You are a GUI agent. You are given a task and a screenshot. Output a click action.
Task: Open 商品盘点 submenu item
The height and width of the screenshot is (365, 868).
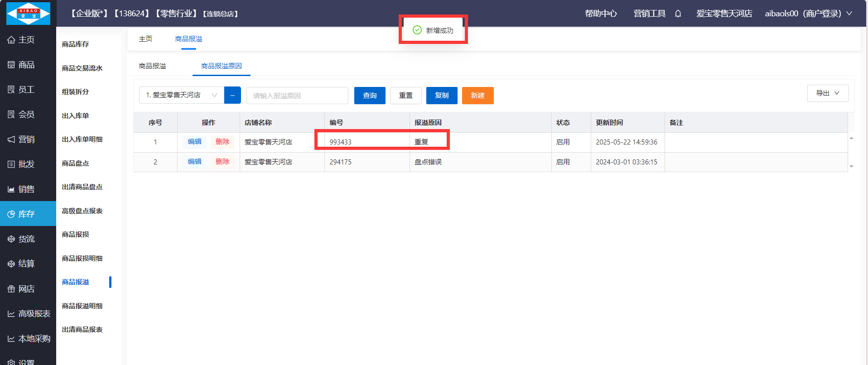[76, 163]
